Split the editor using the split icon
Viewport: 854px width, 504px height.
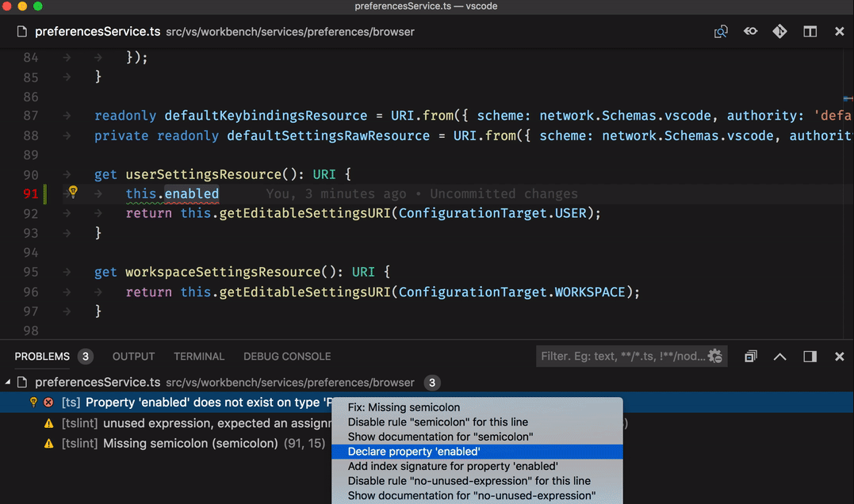point(810,32)
